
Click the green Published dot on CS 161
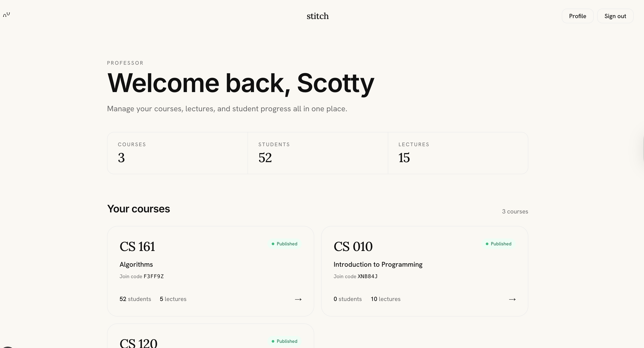(x=273, y=244)
